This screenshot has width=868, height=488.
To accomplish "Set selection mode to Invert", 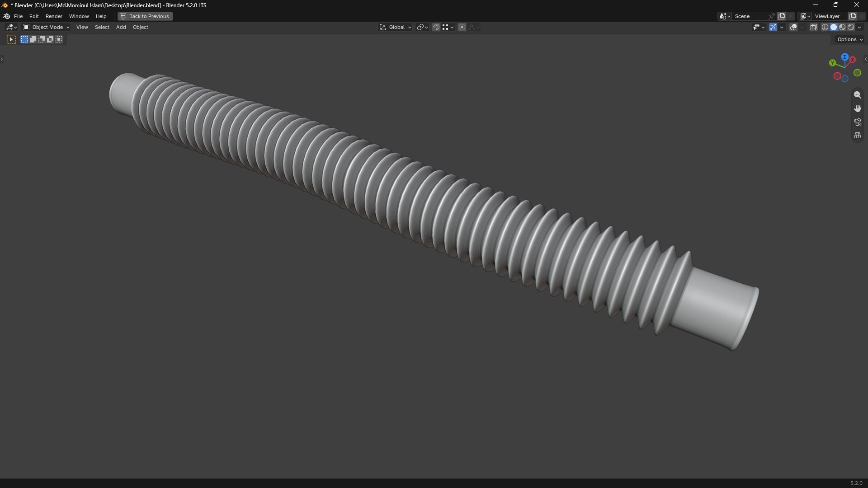I will (x=50, y=40).
